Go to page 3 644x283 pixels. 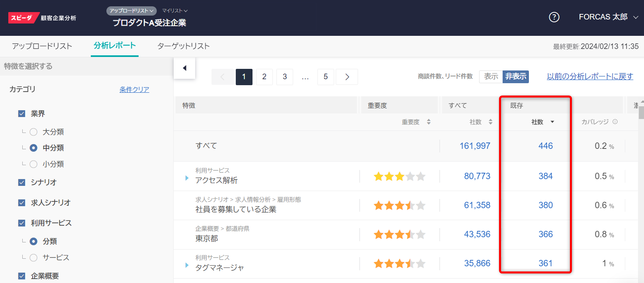tap(285, 77)
